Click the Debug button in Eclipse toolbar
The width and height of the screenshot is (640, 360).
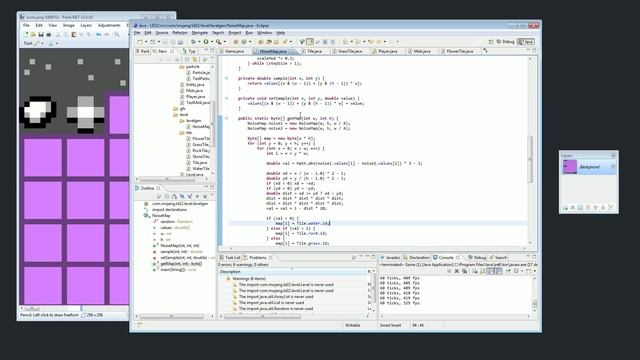point(193,42)
